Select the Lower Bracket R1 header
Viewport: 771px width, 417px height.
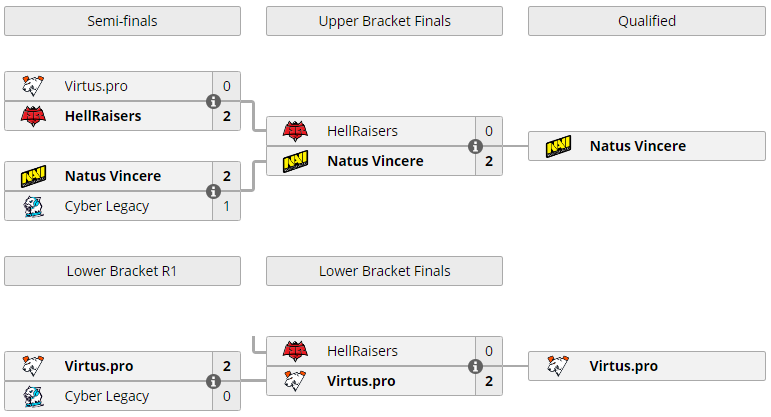coord(122,271)
